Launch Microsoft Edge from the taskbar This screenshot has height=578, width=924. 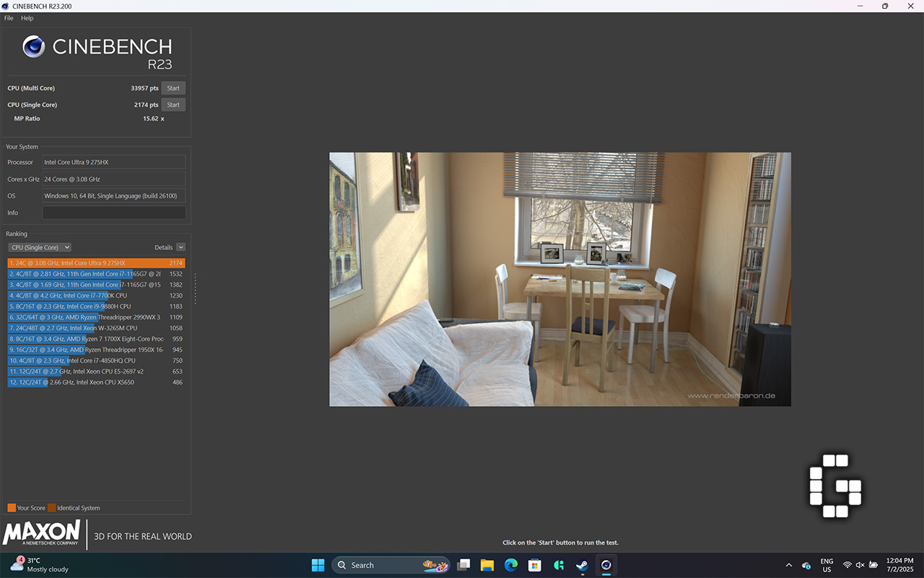(x=511, y=565)
